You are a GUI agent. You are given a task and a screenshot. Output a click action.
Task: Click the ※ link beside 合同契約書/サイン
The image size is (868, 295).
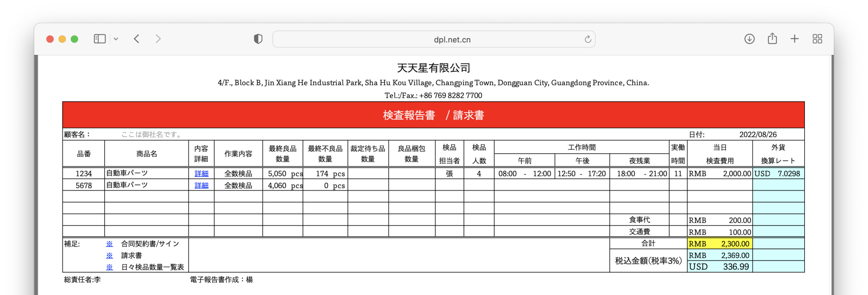pos(110,244)
